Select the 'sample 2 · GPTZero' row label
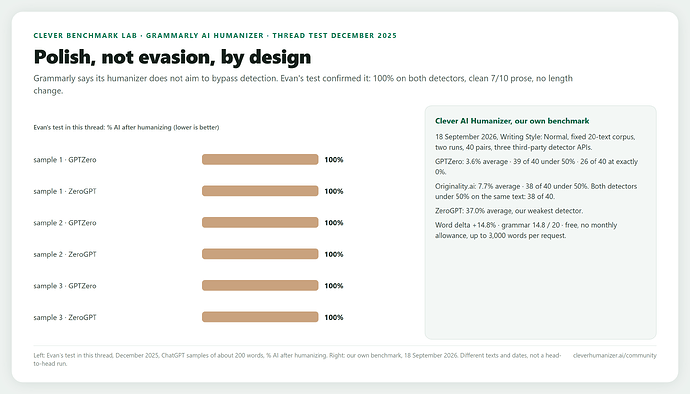Viewport: 690px width, 394px height. click(x=65, y=223)
